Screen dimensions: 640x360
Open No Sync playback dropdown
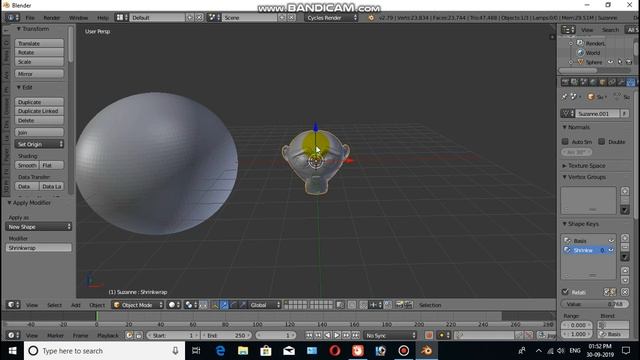point(391,336)
